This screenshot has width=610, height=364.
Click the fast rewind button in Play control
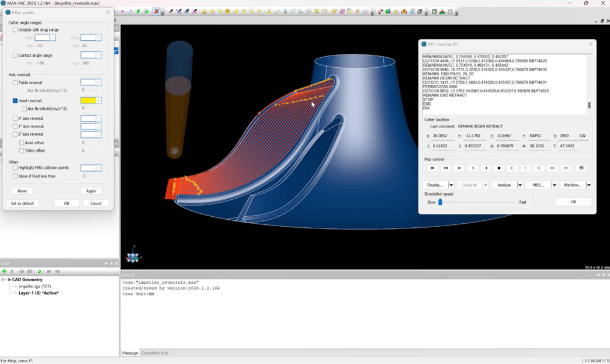point(446,168)
